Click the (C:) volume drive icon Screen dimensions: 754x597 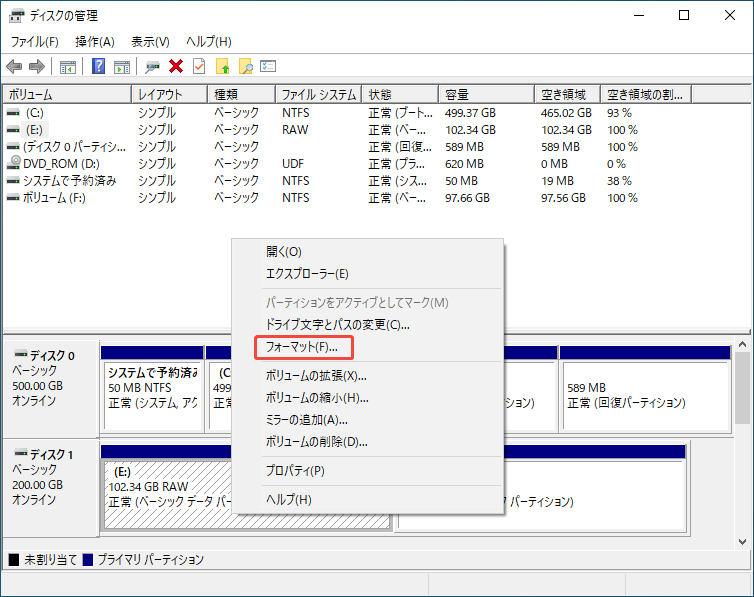pyautogui.click(x=13, y=112)
